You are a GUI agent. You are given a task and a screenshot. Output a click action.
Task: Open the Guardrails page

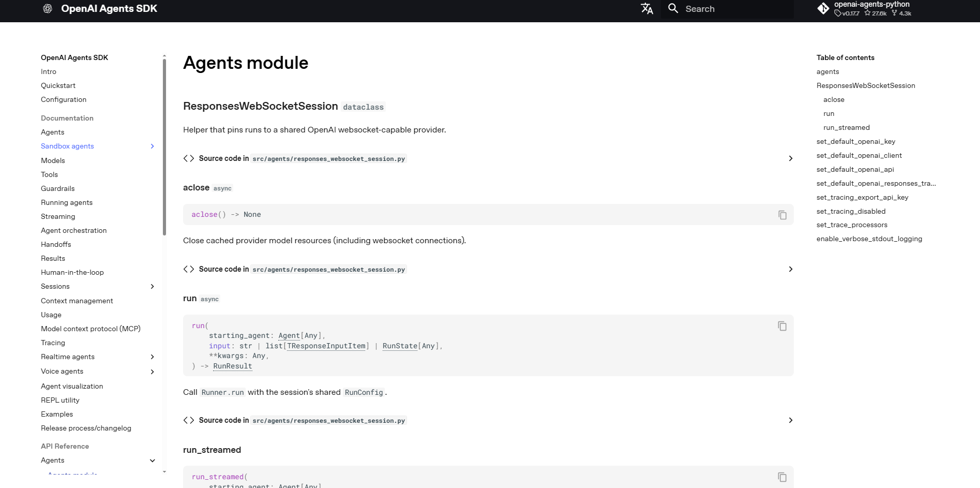click(x=58, y=189)
